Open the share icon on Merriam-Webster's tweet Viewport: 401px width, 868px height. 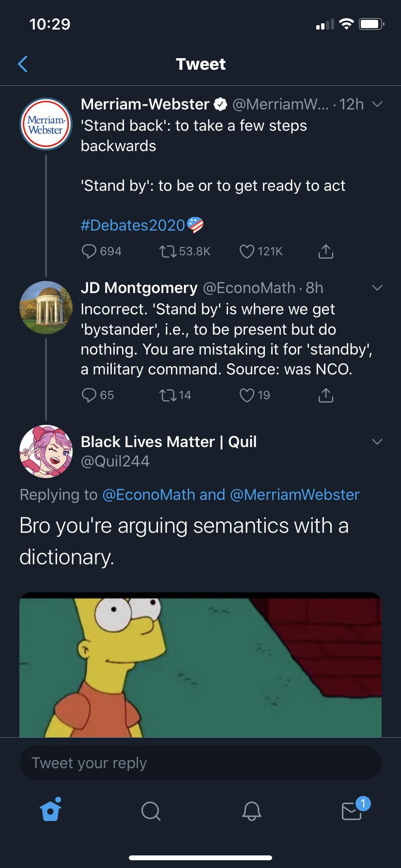coord(325,251)
